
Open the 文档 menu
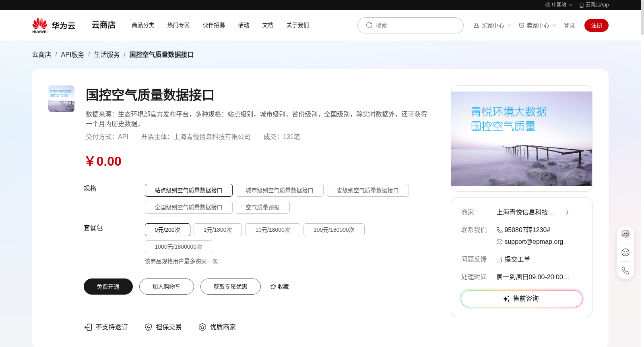(268, 25)
